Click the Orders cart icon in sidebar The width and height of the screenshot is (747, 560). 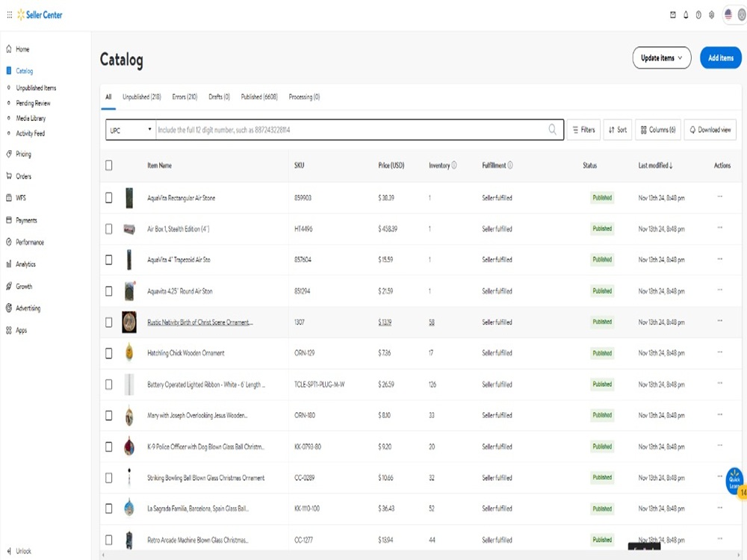8,175
